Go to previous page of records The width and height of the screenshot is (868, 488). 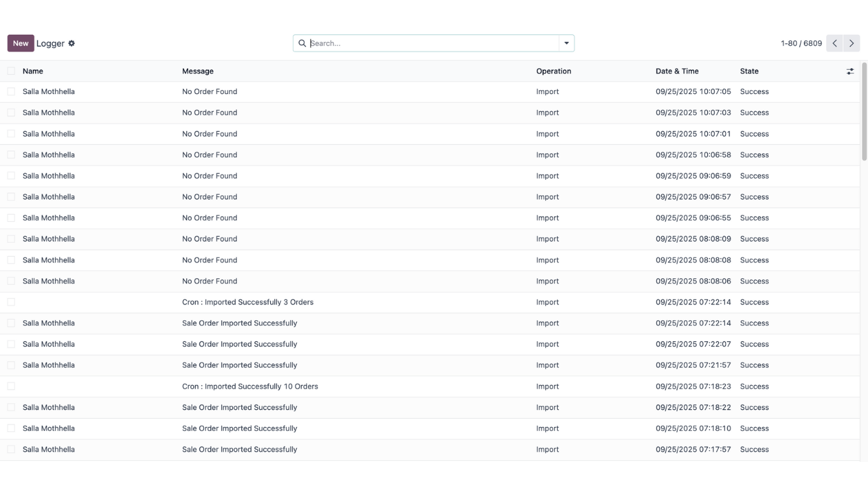pyautogui.click(x=834, y=43)
